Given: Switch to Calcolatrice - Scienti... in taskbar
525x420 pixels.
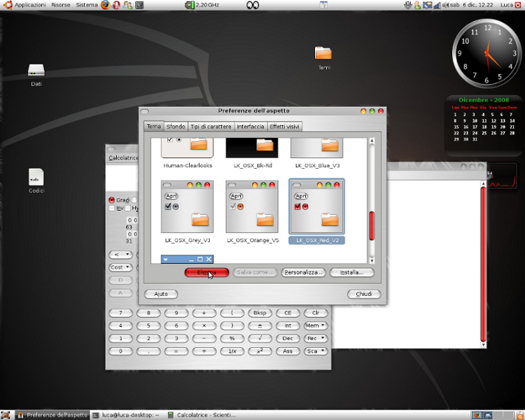Looking at the screenshot, I should pyautogui.click(x=203, y=415).
